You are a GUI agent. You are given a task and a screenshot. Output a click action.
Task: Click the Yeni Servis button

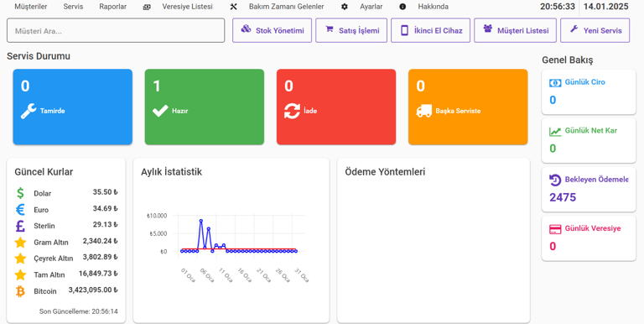coord(595,30)
